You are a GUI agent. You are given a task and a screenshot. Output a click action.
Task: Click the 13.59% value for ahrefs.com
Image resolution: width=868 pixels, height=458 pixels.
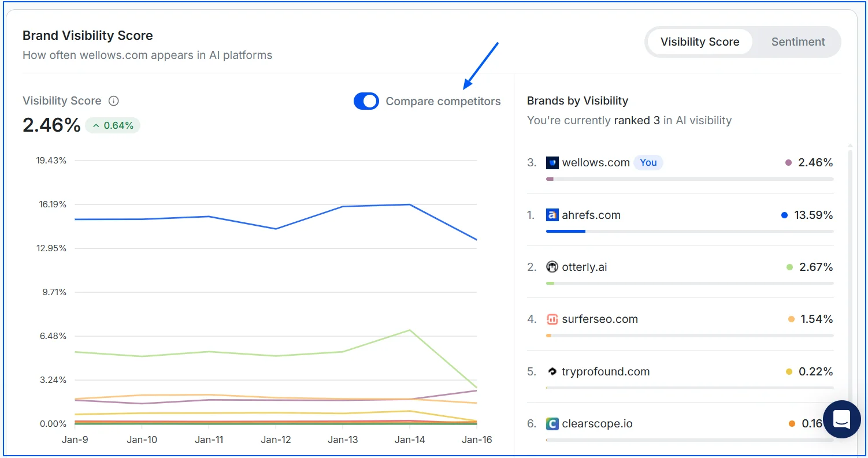[814, 215]
